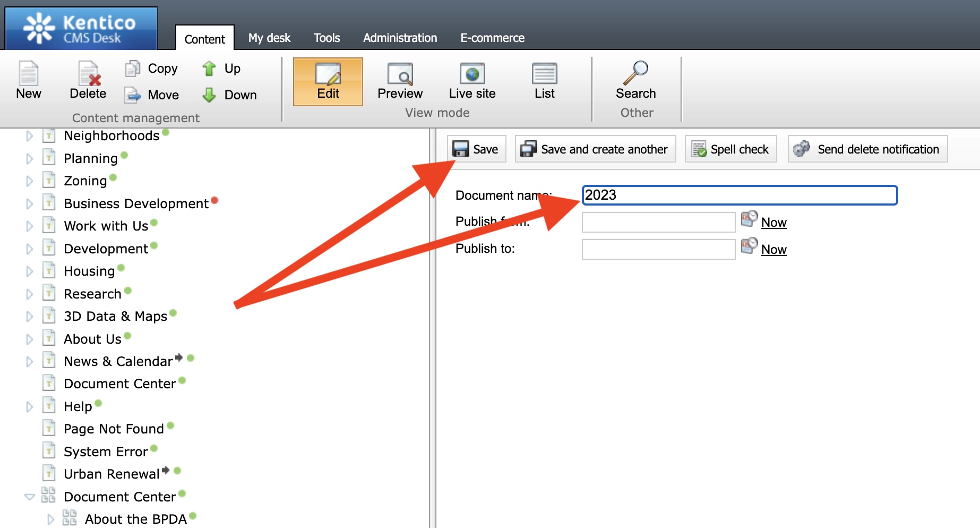Collapse the Document Center tree node
The width and height of the screenshot is (980, 528).
tap(30, 497)
